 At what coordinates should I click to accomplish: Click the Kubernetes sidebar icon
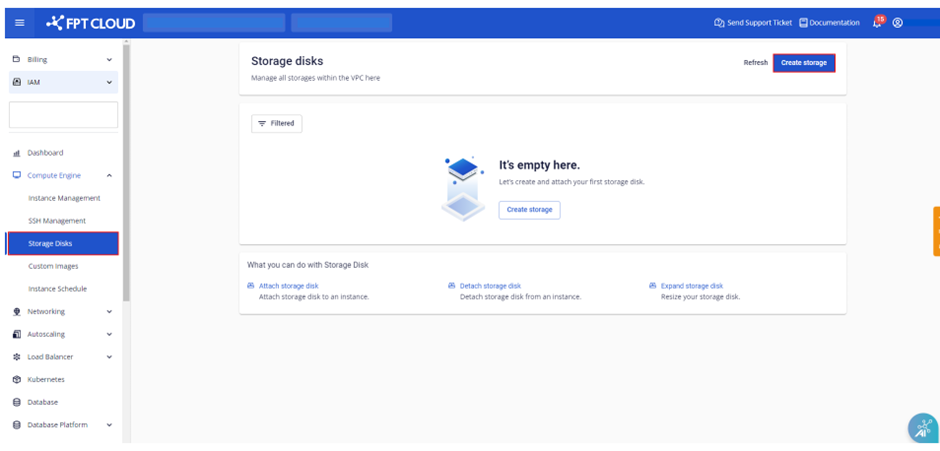pos(17,380)
